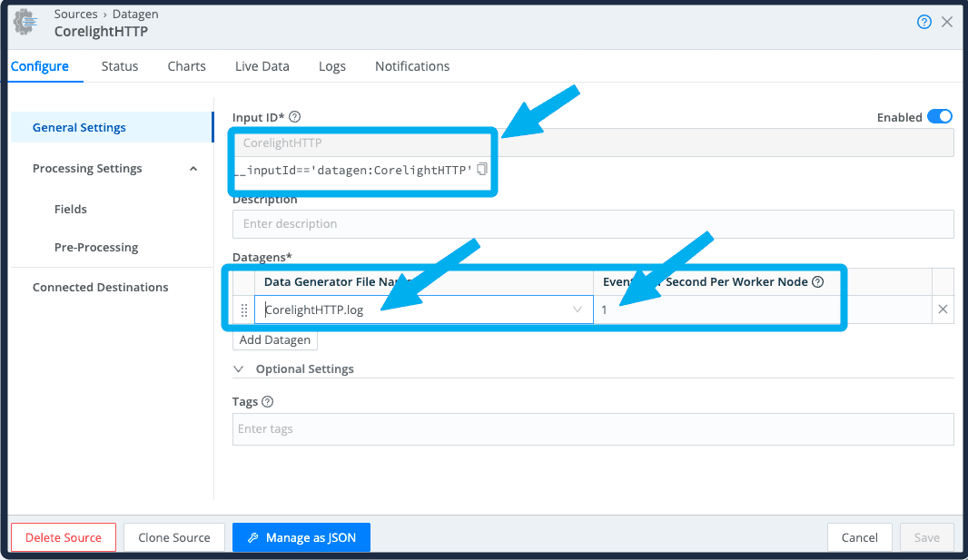Screen dimensions: 968x560
Task: Switch to the Status tab
Action: 120,66
